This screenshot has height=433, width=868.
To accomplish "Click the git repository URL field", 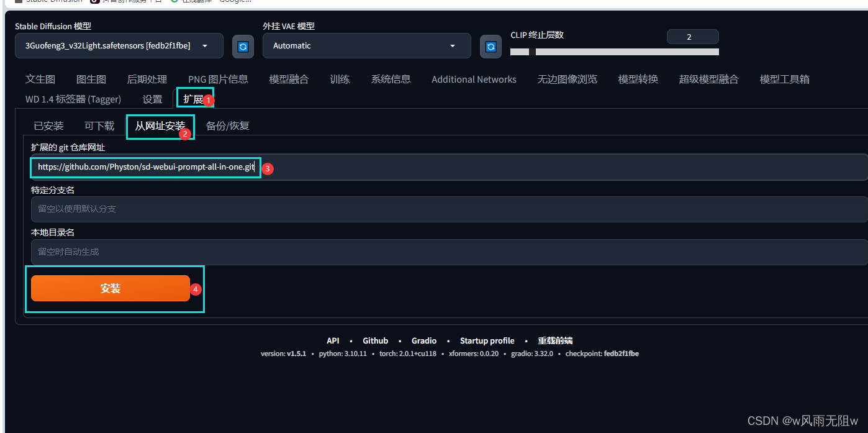I will point(449,167).
